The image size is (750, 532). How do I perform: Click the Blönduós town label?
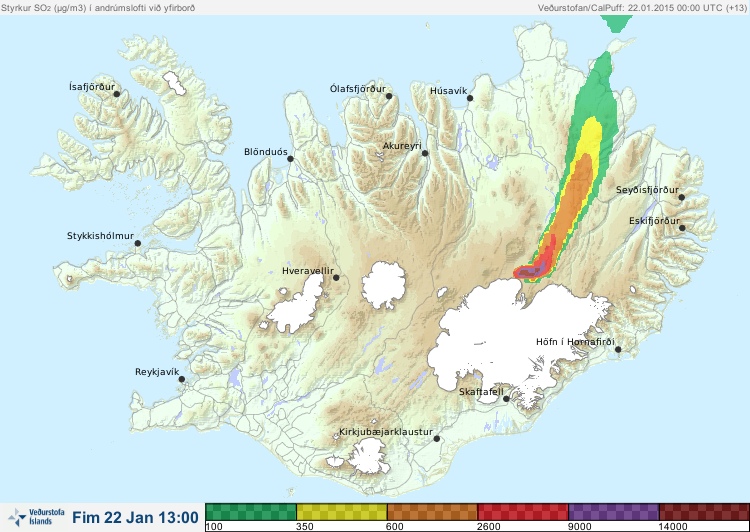266,152
